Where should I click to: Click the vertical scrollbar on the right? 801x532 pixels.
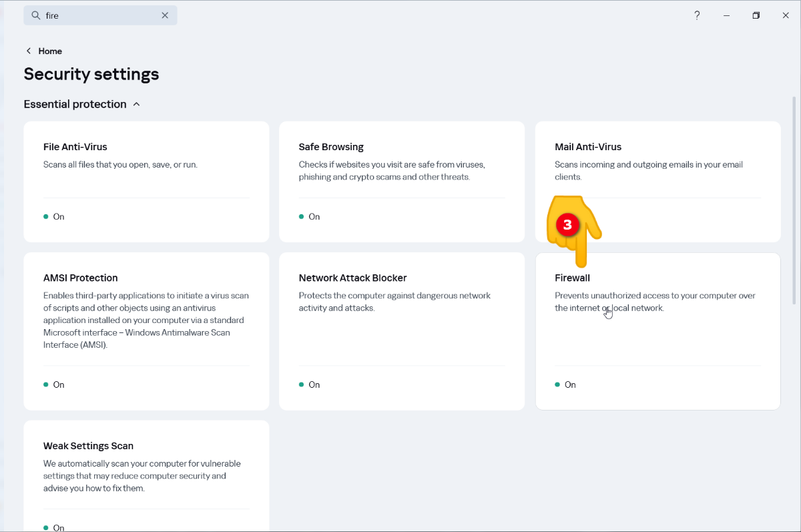coord(794,200)
